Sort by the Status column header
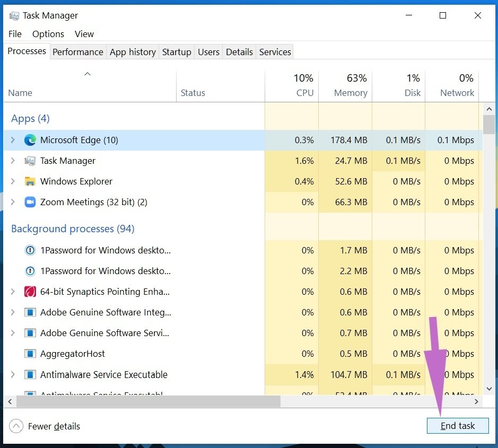The image size is (498, 448). (221, 86)
